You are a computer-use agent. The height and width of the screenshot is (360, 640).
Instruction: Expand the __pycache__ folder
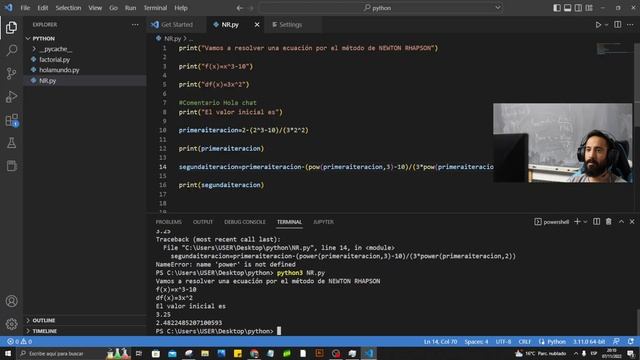pyautogui.click(x=56, y=49)
